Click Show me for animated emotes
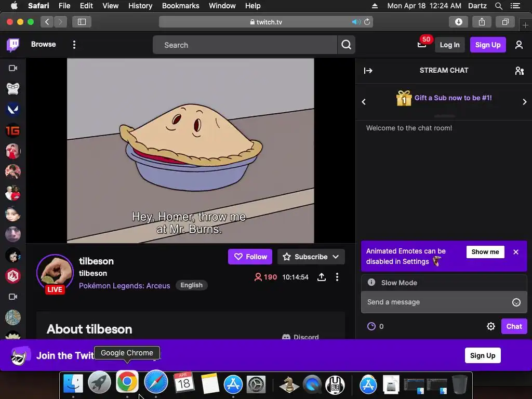Screen dimensions: 532x399 485,252
